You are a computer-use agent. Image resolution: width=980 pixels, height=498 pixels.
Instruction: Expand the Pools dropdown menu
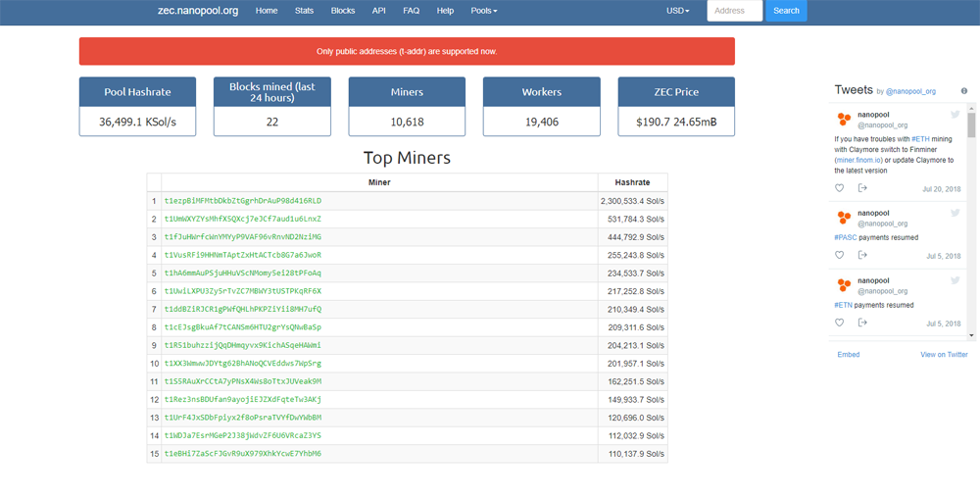point(484,11)
